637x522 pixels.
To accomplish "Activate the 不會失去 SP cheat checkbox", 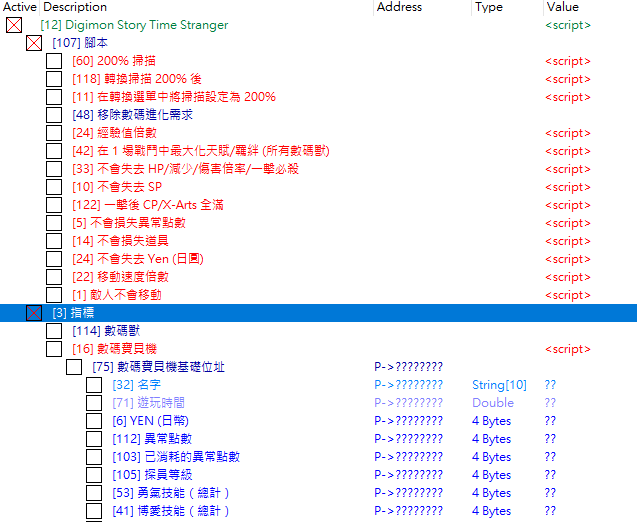I will 54,187.
